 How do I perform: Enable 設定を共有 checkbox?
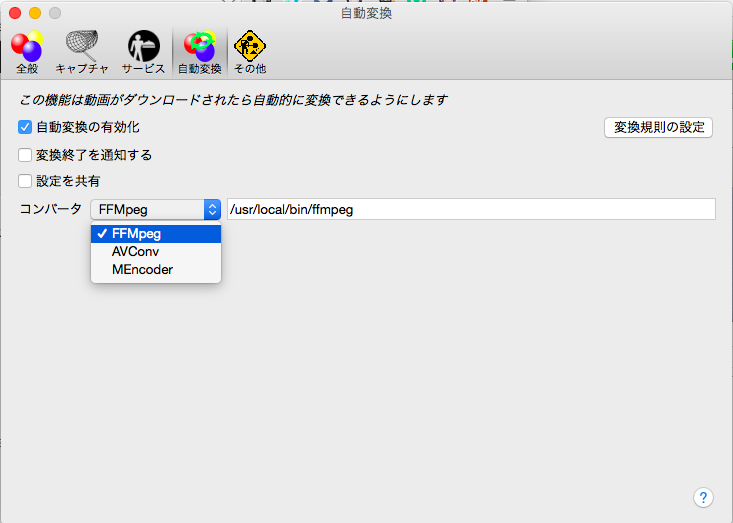pyautogui.click(x=25, y=181)
